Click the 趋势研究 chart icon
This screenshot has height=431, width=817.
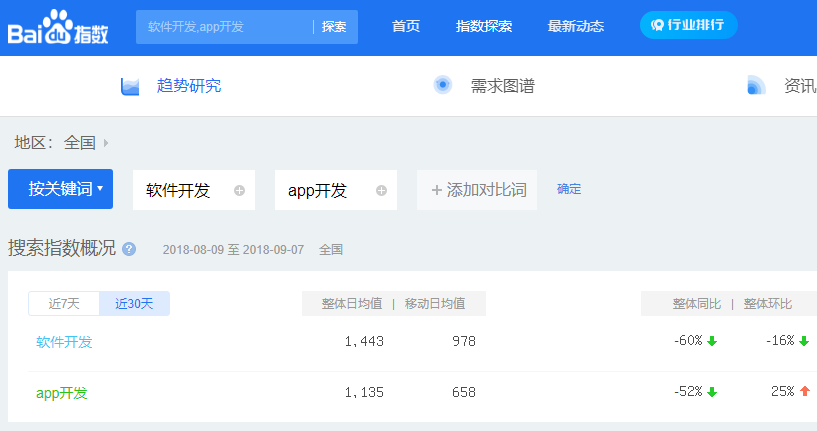tap(130, 86)
